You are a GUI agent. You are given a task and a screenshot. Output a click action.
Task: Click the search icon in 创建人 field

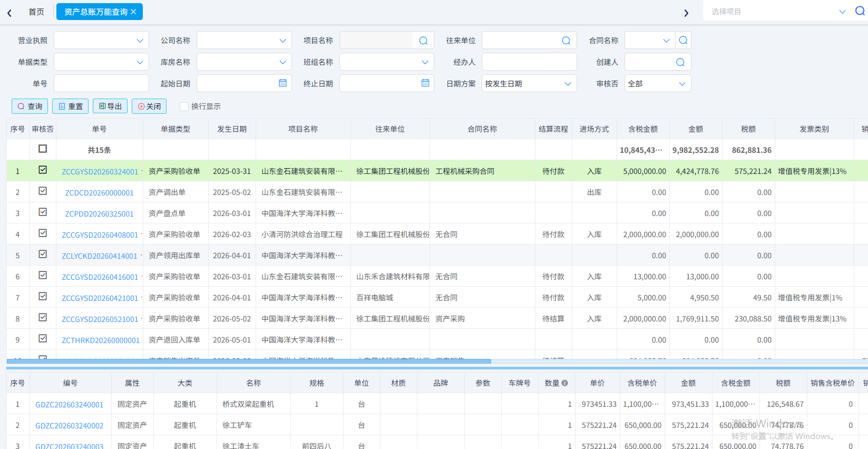680,62
